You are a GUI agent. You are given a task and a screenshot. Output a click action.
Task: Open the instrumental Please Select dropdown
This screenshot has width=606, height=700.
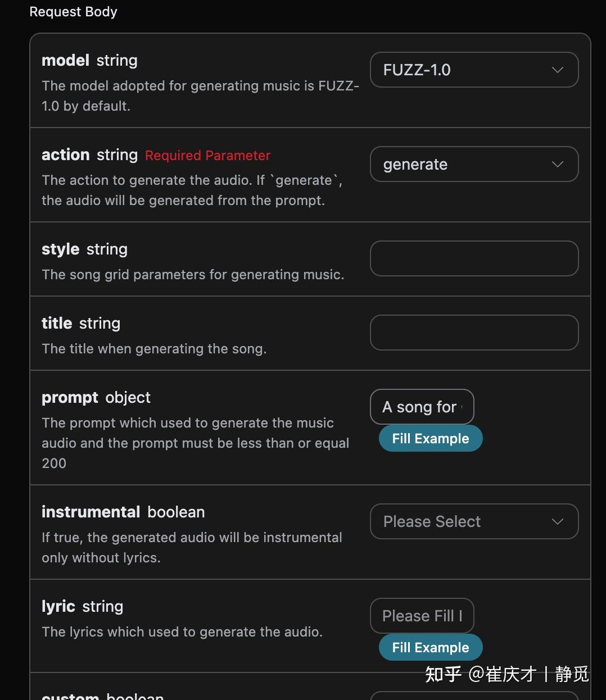[x=474, y=521]
